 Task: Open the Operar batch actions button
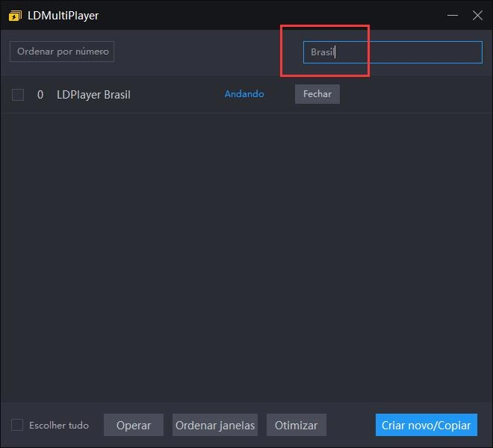pyautogui.click(x=134, y=425)
